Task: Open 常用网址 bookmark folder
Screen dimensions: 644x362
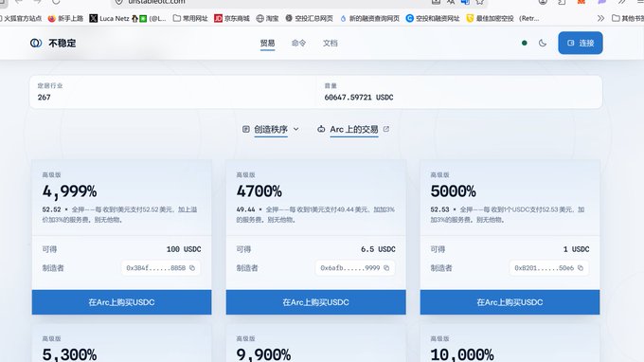Action: 190,19
